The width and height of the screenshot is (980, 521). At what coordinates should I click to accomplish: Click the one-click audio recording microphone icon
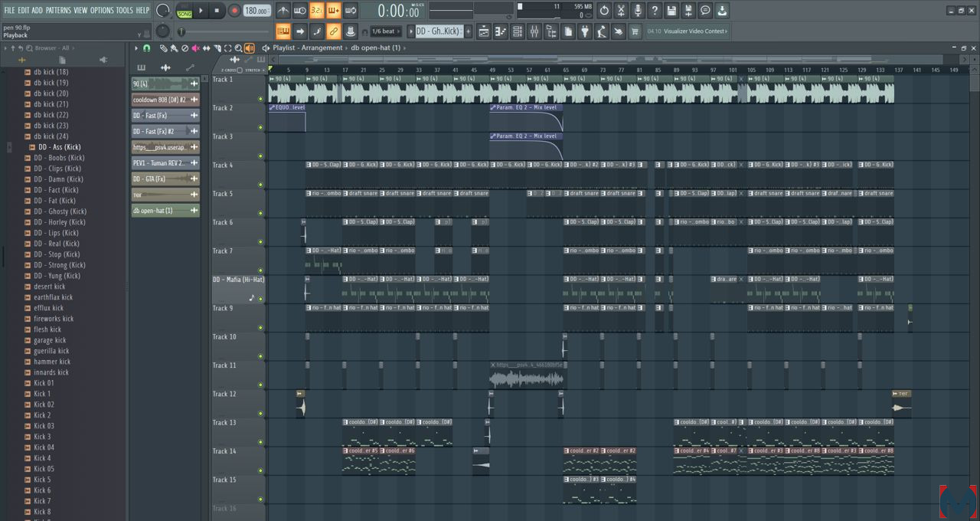coord(638,11)
